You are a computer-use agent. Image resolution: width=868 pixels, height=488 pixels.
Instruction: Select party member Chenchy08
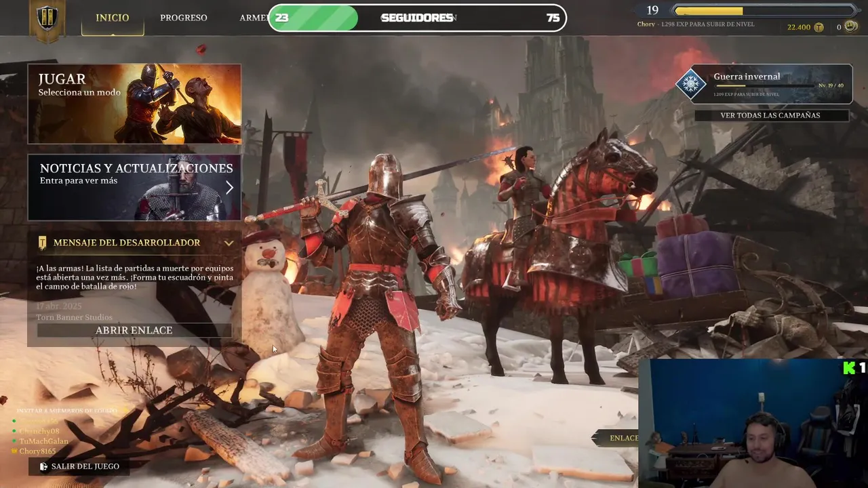pos(39,431)
